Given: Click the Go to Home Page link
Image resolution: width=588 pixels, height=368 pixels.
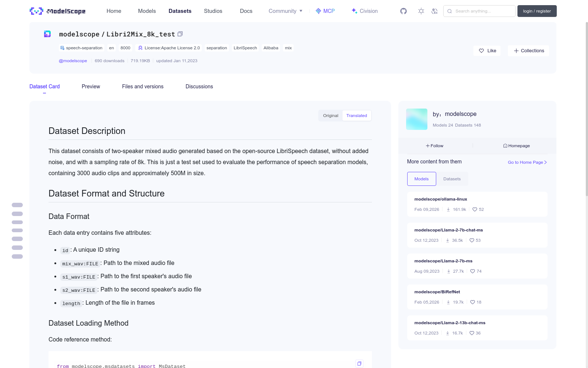Looking at the screenshot, I should pos(527,162).
